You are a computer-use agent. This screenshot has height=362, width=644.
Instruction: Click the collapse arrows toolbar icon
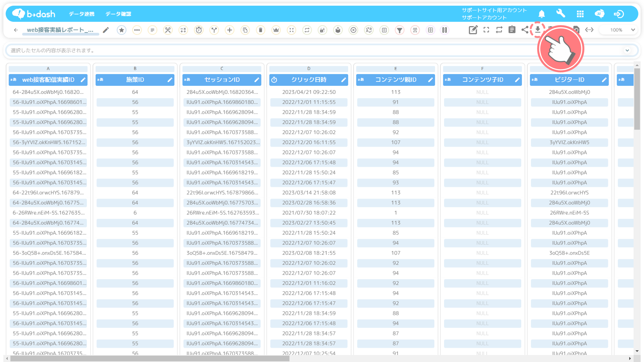pyautogui.click(x=291, y=30)
